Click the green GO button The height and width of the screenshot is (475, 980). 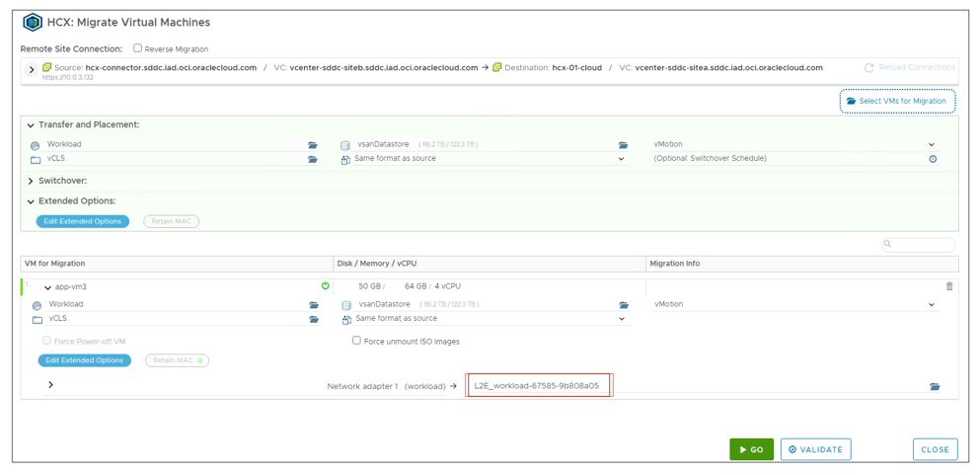(751, 449)
